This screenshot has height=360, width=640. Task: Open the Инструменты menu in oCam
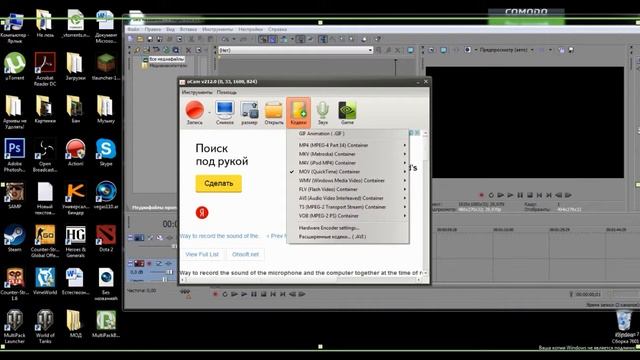point(197,92)
